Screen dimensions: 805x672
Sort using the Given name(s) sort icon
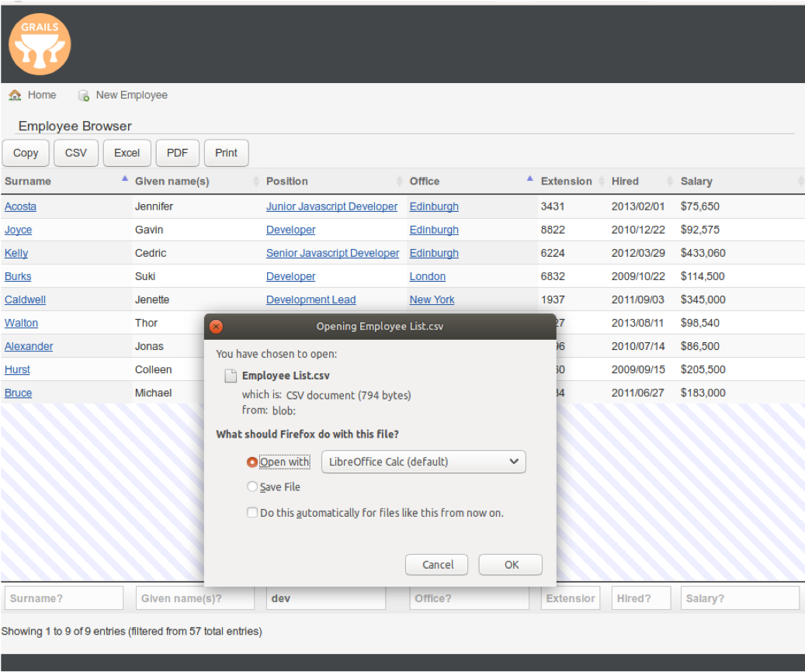tap(255, 181)
